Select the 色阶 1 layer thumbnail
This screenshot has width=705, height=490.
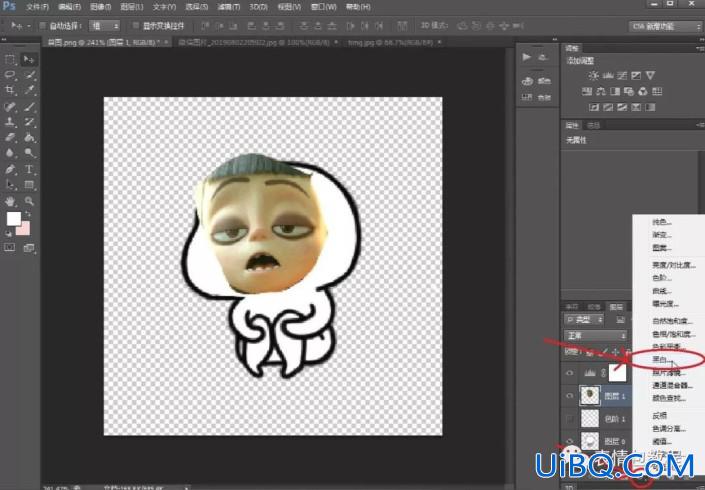(590, 419)
